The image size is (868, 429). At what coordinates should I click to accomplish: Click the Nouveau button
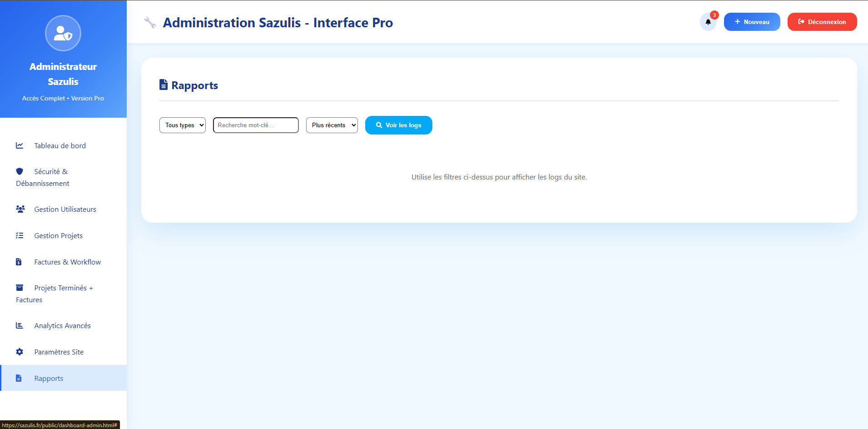(752, 22)
